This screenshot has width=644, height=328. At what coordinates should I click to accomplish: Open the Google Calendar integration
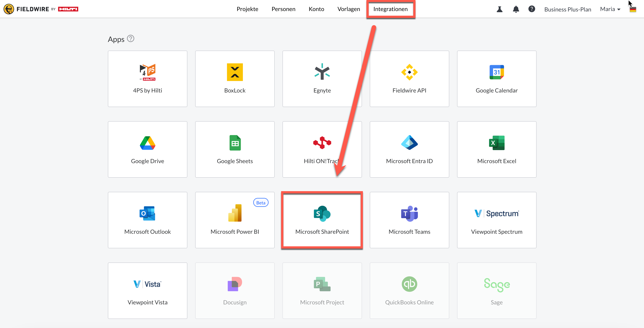tap(497, 79)
